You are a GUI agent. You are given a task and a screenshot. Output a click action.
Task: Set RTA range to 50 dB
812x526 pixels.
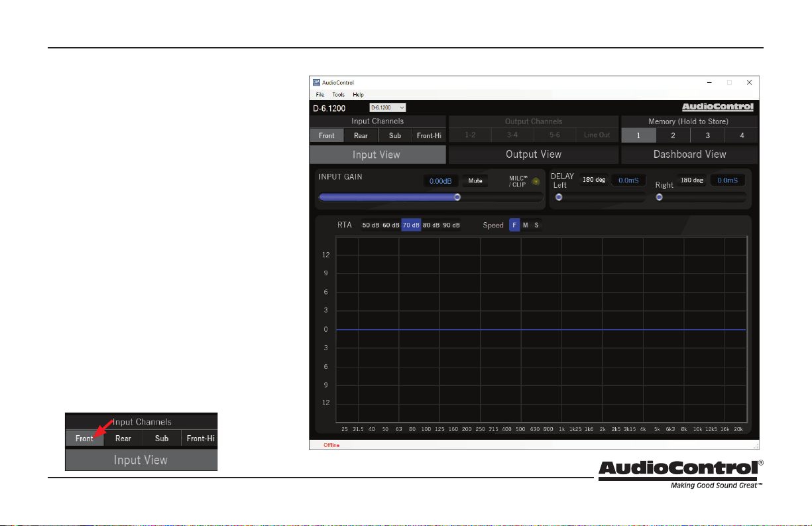pyautogui.click(x=371, y=225)
